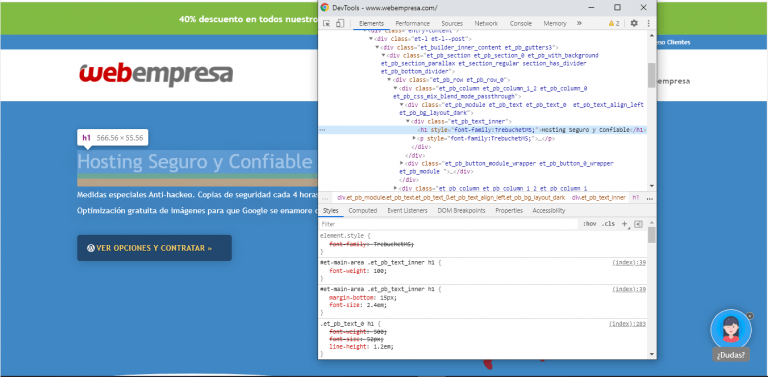Select the div.et_pb_module breadcrumb item
The image size is (768, 377).
coord(451,198)
